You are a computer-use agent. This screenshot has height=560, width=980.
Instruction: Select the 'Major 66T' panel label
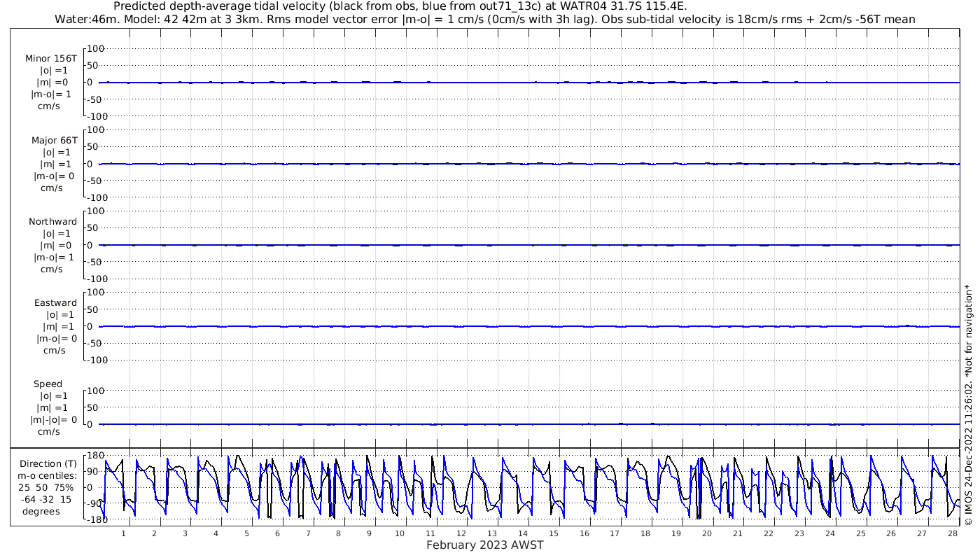click(x=54, y=141)
